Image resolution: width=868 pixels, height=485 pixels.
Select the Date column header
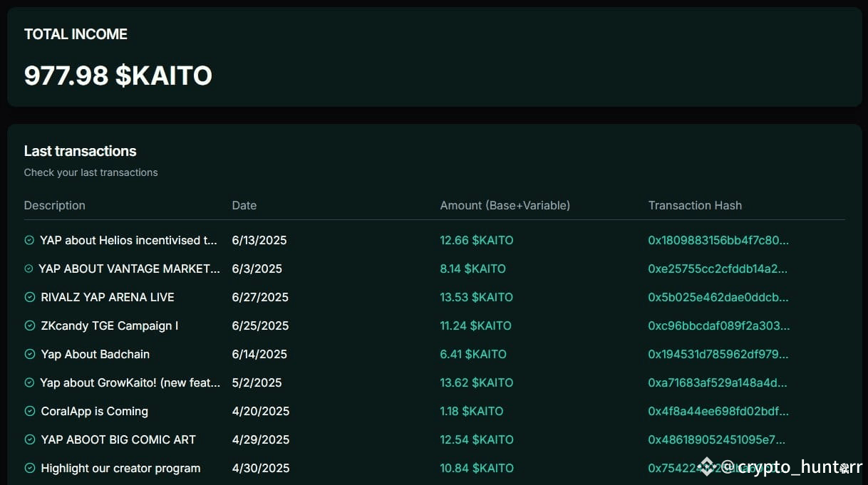(244, 205)
